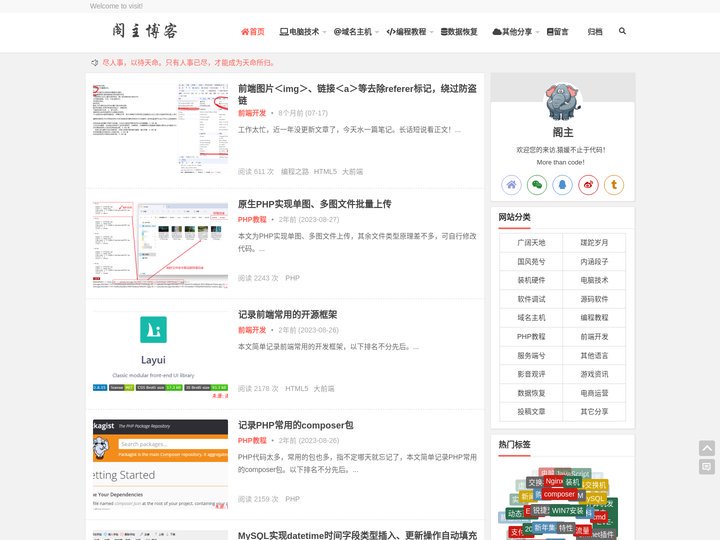The width and height of the screenshot is (720, 540).
Task: Select 广阔天地 category
Action: coord(531,242)
